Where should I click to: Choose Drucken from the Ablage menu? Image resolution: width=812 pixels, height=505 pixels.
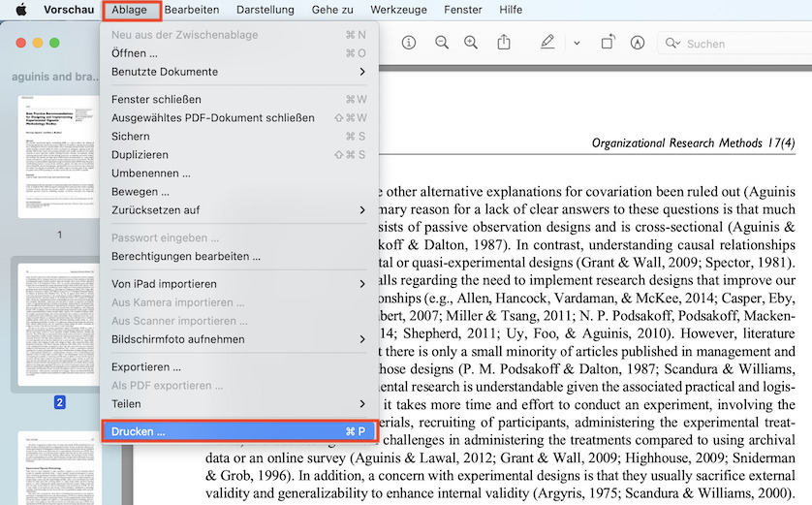(x=238, y=431)
